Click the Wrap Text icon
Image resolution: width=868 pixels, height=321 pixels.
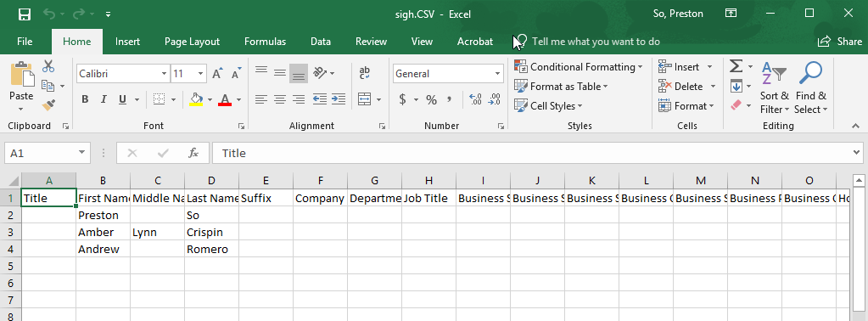click(x=364, y=73)
